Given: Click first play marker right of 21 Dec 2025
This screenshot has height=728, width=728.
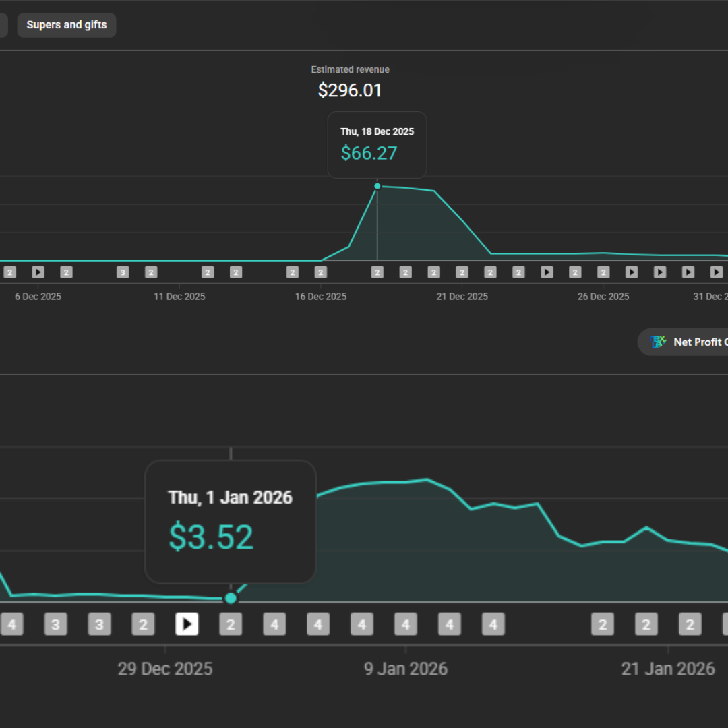Looking at the screenshot, I should [x=547, y=272].
